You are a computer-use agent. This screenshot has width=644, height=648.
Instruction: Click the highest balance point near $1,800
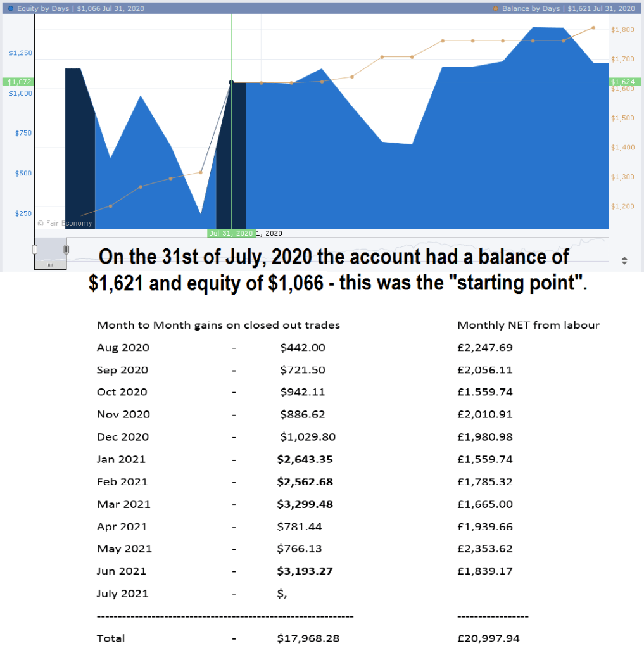coord(593,28)
